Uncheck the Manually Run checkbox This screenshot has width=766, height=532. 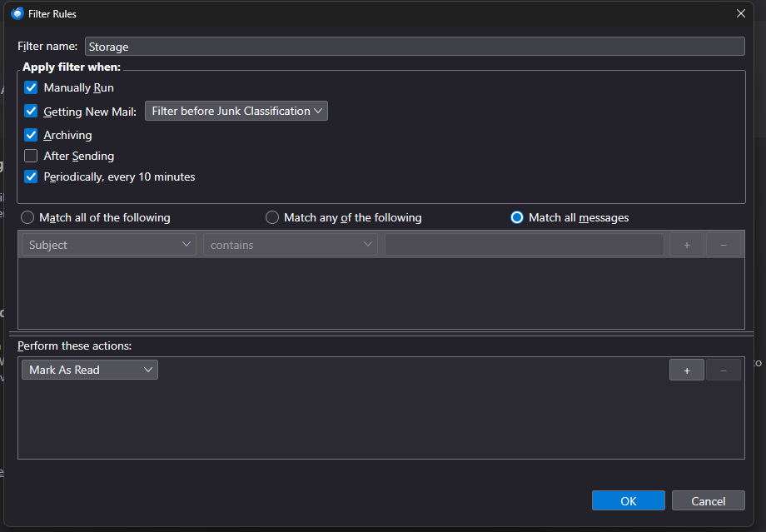(x=31, y=87)
